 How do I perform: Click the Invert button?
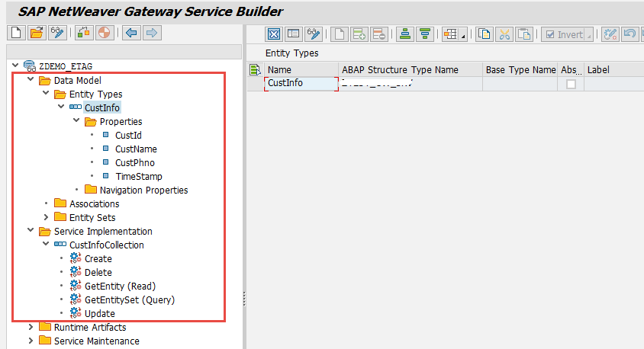coord(565,34)
